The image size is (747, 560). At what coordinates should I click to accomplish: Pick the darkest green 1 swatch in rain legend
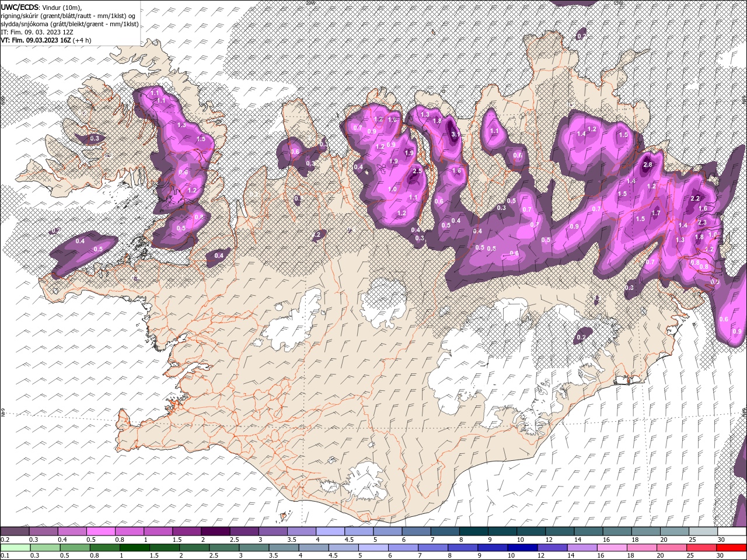pos(135,547)
